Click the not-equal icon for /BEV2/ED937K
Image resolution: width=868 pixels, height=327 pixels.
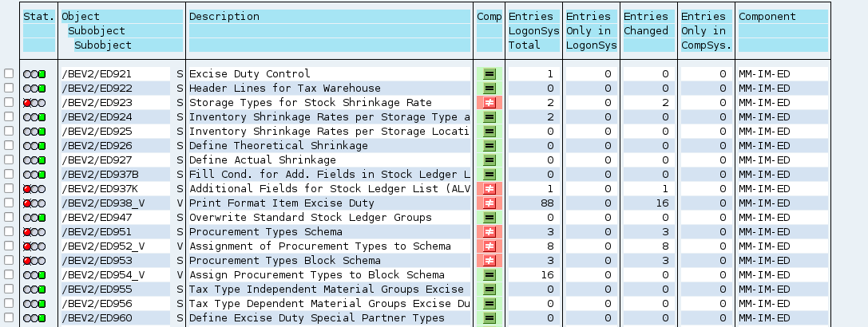tap(489, 189)
